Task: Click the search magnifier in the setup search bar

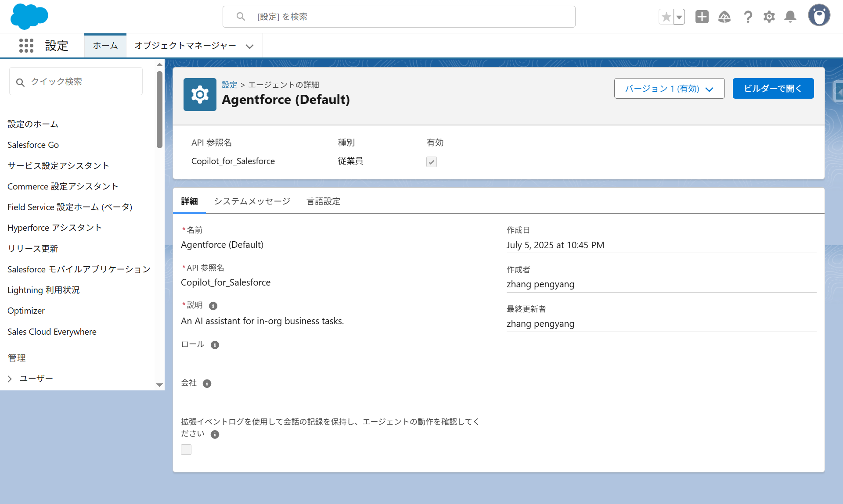Action: click(x=241, y=17)
